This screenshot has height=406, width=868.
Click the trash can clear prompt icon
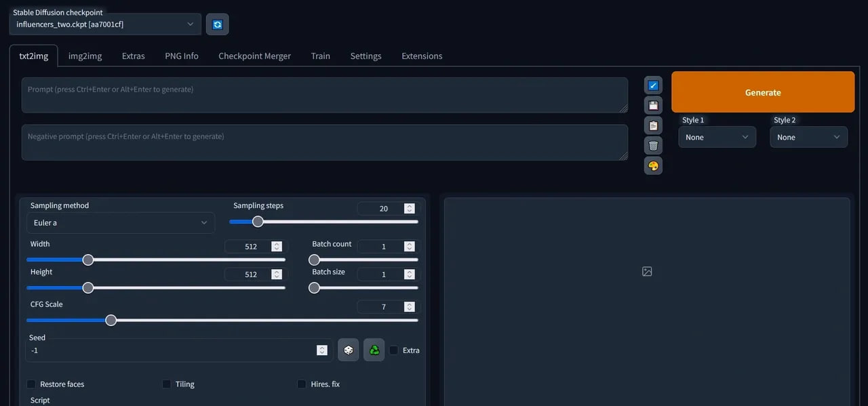coord(653,145)
